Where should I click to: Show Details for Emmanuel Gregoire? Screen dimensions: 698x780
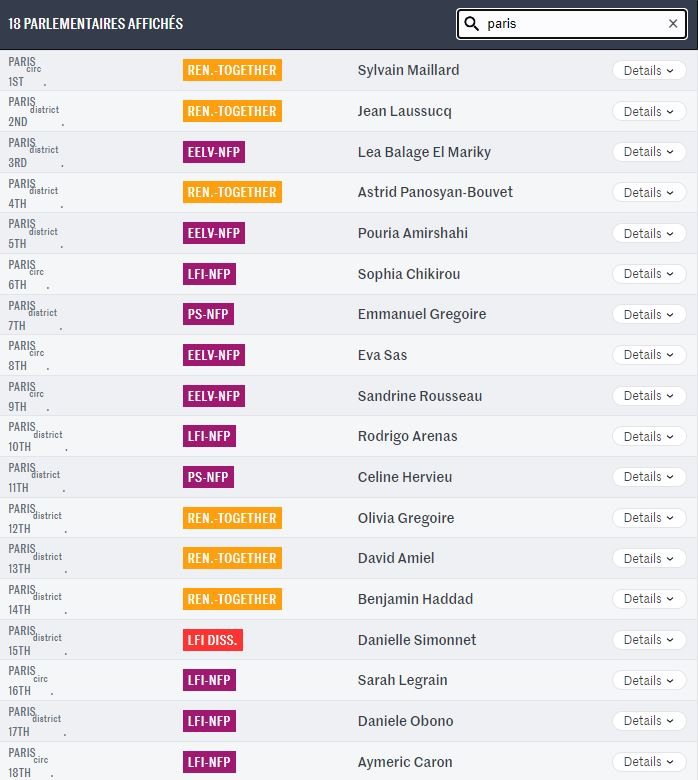coord(649,314)
